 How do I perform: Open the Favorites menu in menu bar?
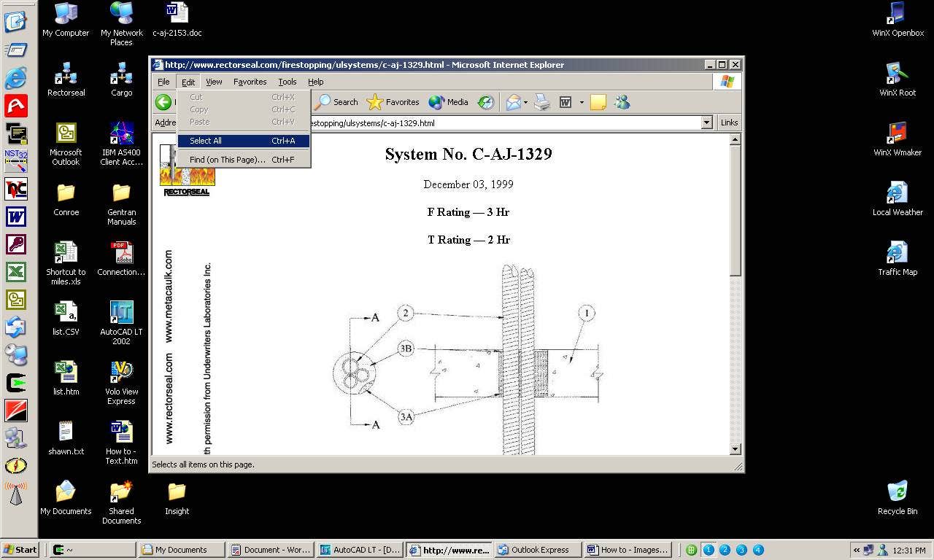tap(250, 82)
